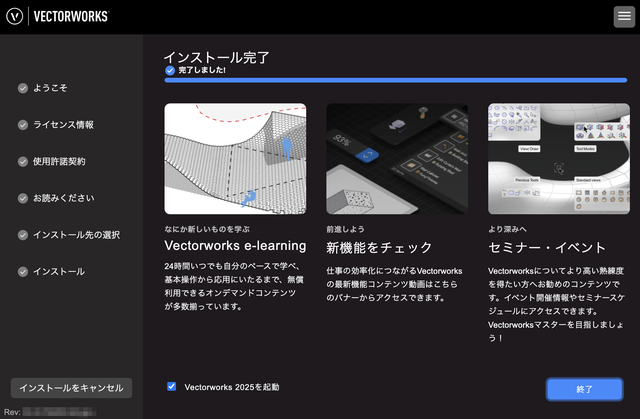Click the Vectorworks 2025を起動 label text

[x=232, y=387]
